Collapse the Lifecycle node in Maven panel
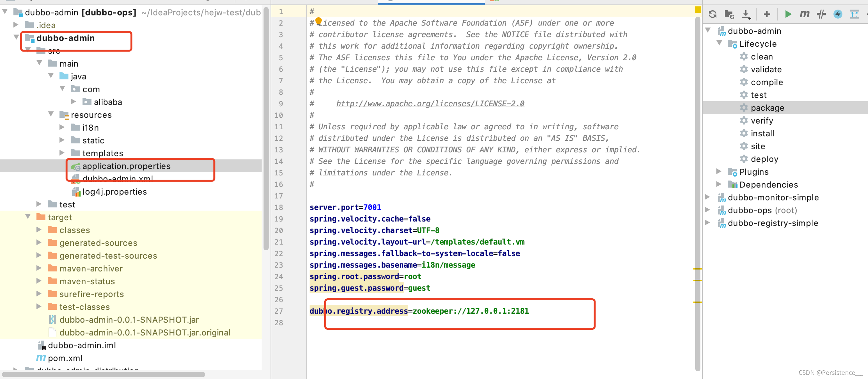Viewport: 868px width, 379px height. pos(719,44)
